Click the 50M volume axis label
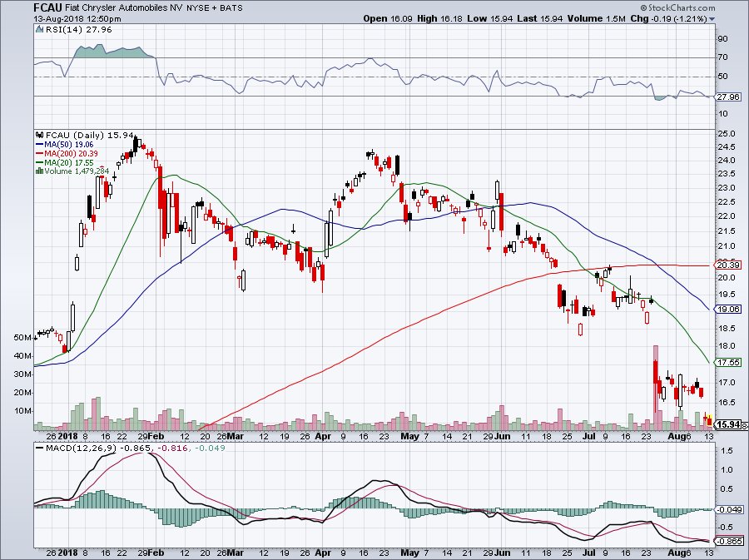The image size is (749, 560). point(23,338)
